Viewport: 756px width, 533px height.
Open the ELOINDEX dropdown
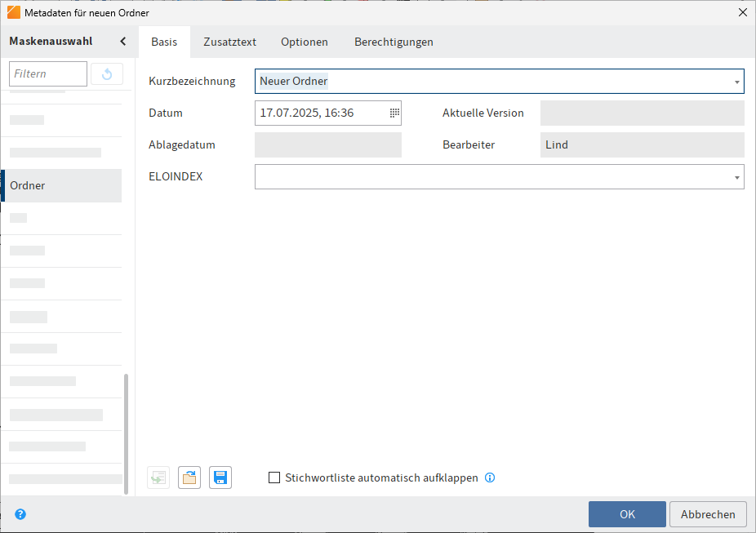[x=737, y=176]
